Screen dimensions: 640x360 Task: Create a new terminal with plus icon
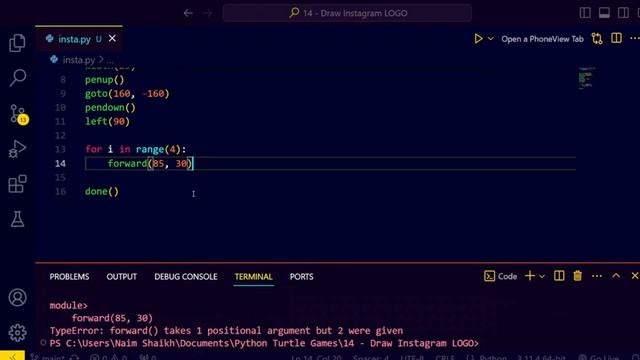(x=530, y=276)
